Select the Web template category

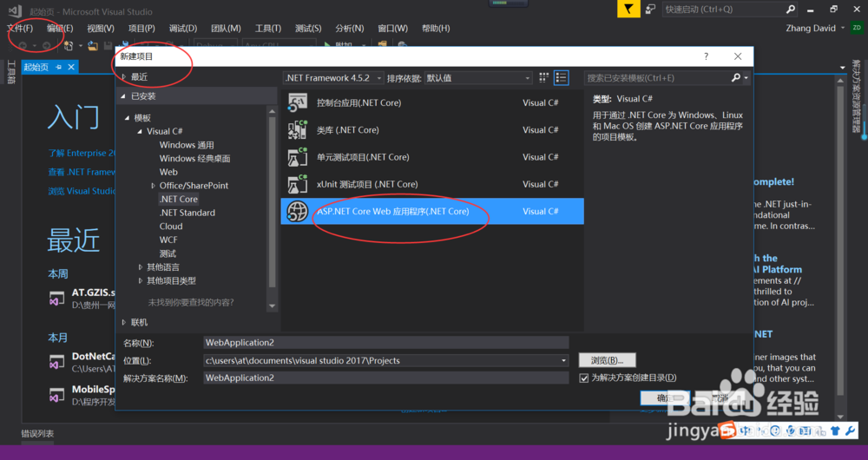168,172
